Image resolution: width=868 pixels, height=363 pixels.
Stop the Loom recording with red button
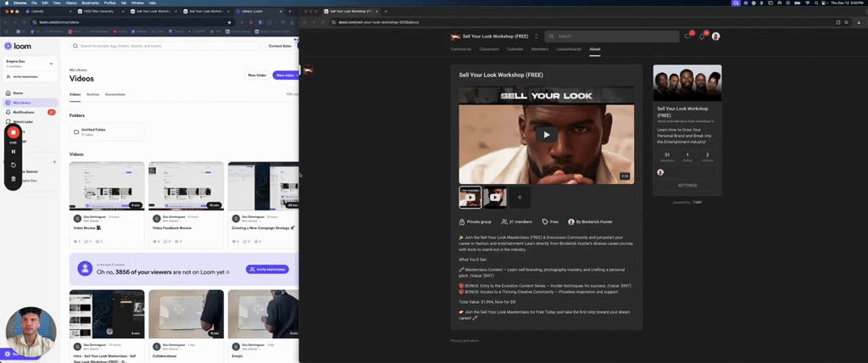coord(14,133)
